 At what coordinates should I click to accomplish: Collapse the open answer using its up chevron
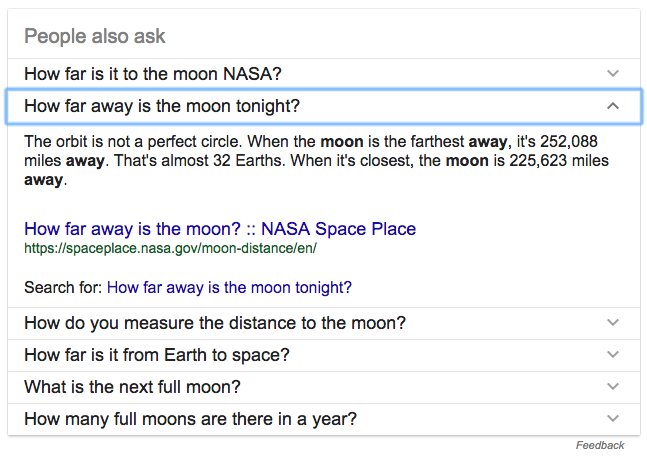(613, 105)
